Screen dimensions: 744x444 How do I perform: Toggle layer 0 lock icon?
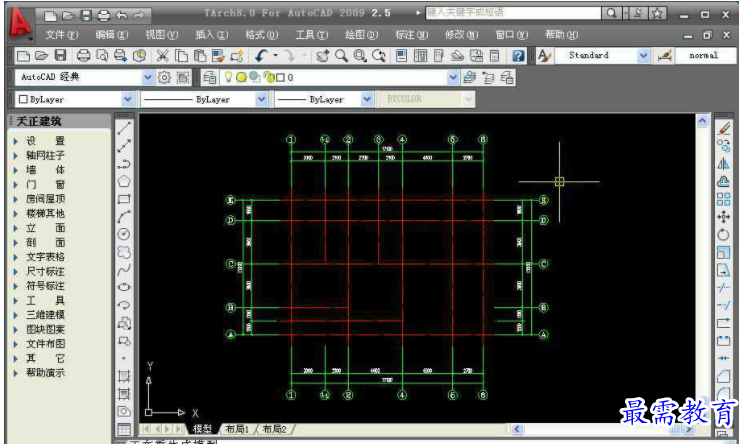click(269, 77)
